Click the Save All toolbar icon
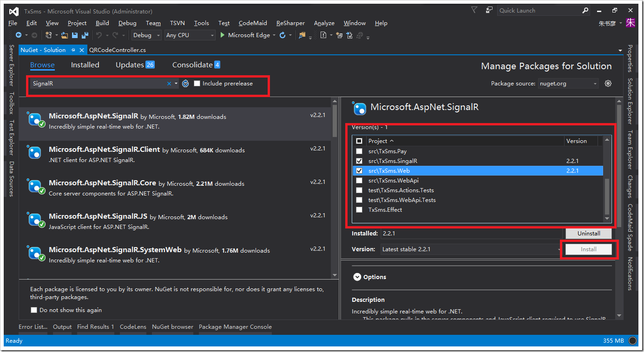This screenshot has height=352, width=644. click(x=85, y=35)
